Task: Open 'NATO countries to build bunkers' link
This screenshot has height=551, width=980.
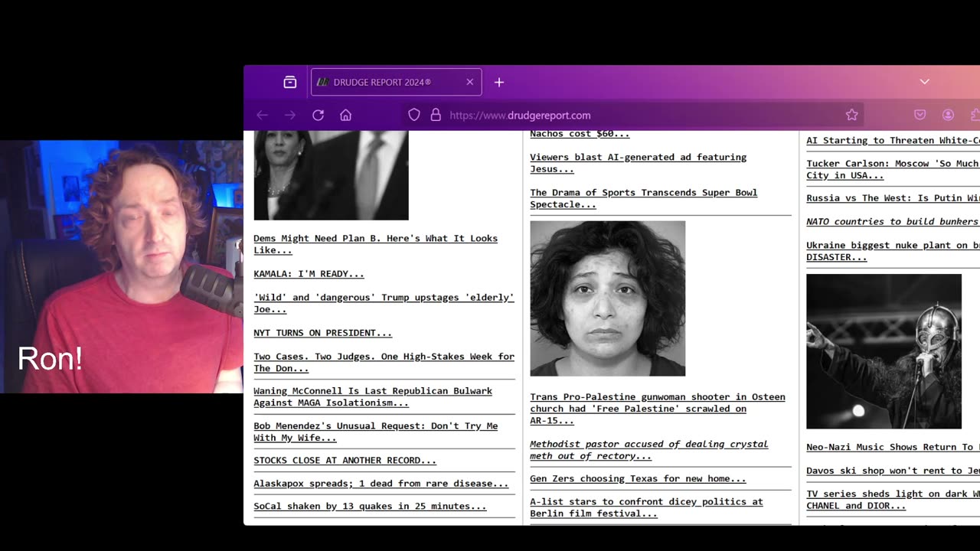Action: pyautogui.click(x=893, y=221)
